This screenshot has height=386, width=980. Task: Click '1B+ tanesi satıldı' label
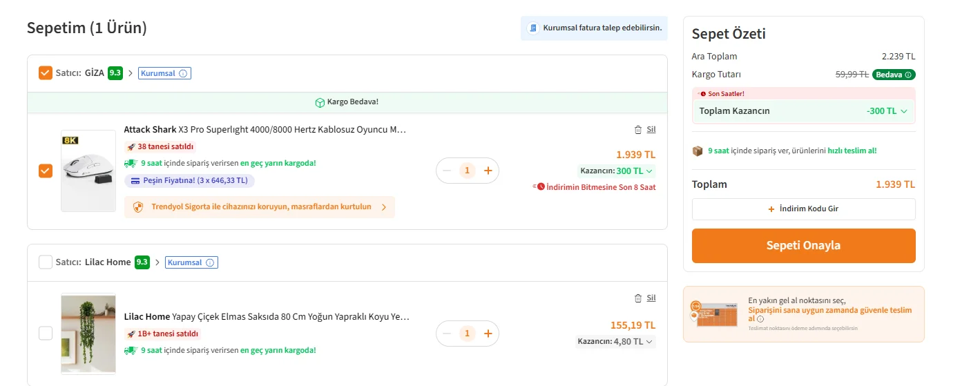[x=169, y=334]
